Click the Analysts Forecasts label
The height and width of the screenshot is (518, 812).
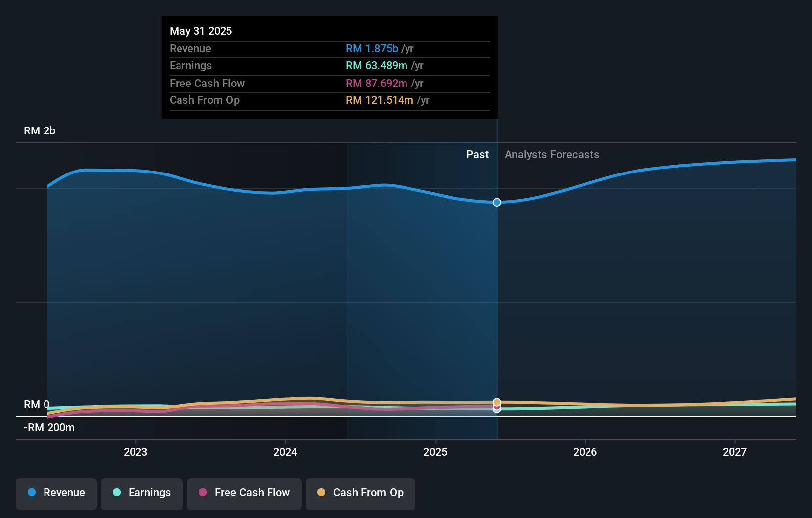552,155
